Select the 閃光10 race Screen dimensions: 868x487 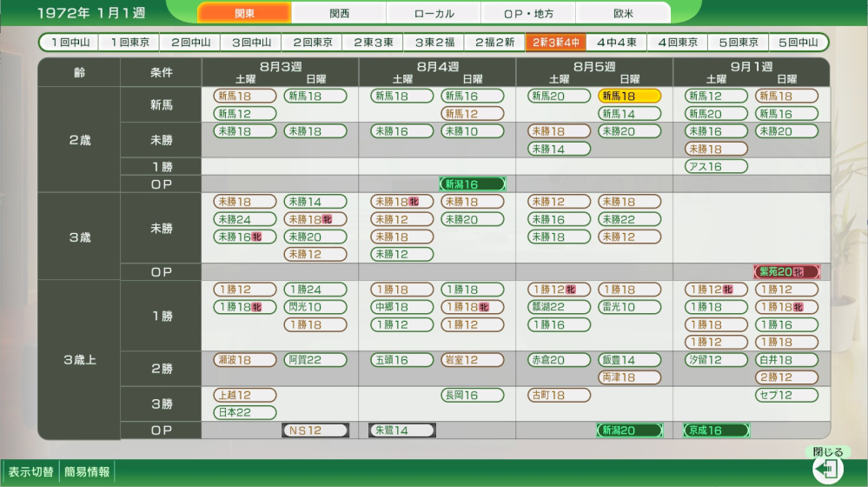click(x=315, y=307)
